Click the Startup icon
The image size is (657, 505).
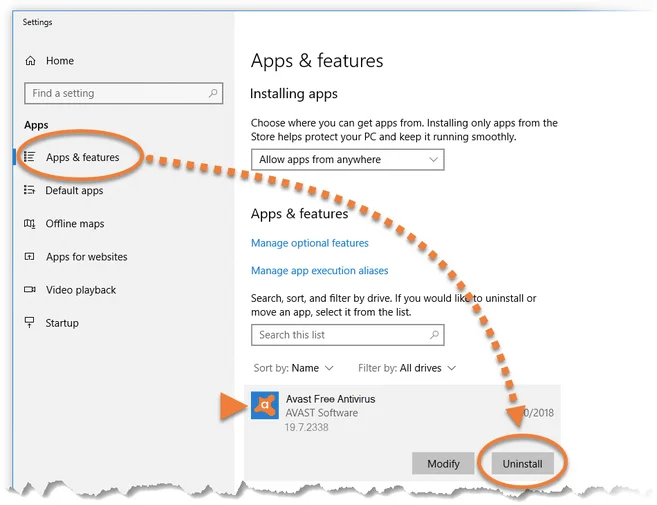pos(29,322)
